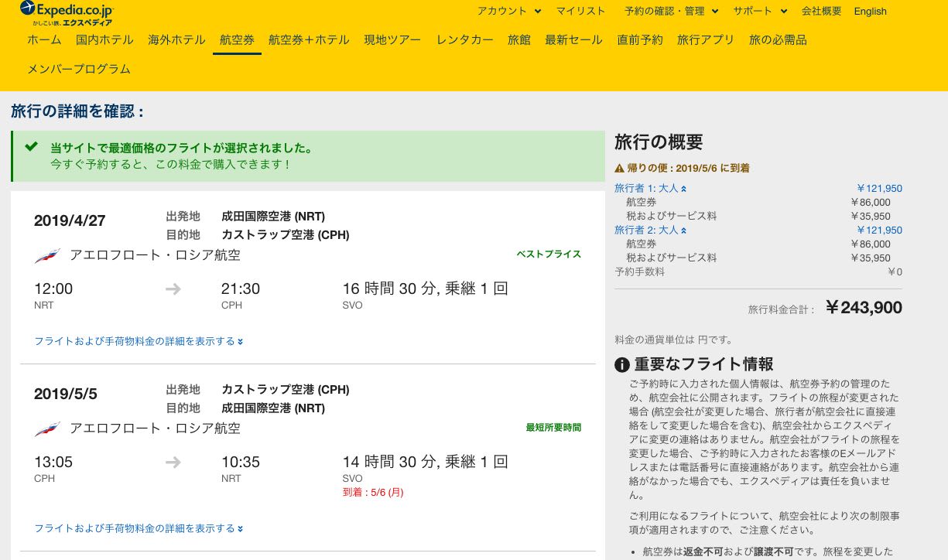The width and height of the screenshot is (948, 560).
Task: Click the arrow between 12:00 and 21:30
Action: tap(173, 289)
